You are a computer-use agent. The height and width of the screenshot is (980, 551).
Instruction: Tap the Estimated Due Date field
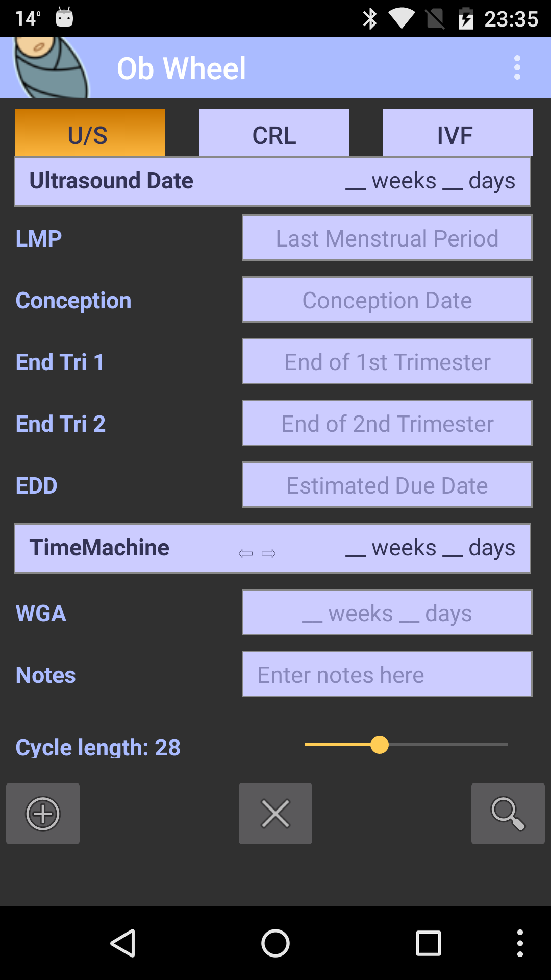coord(387,485)
